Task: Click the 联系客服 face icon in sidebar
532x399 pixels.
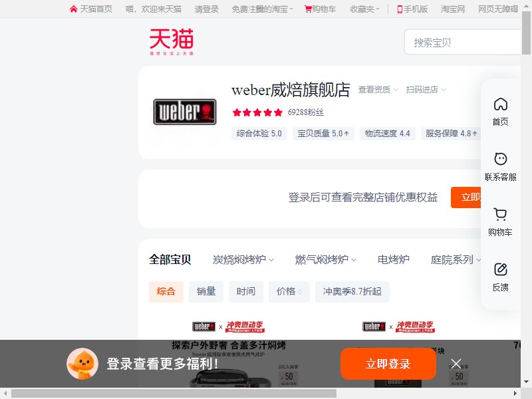Action: [501, 159]
